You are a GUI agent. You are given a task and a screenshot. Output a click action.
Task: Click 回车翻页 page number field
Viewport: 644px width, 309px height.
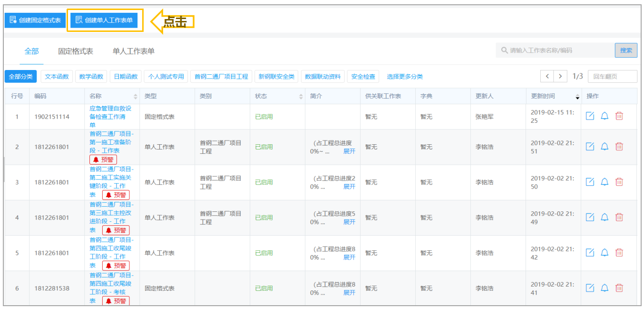613,76
